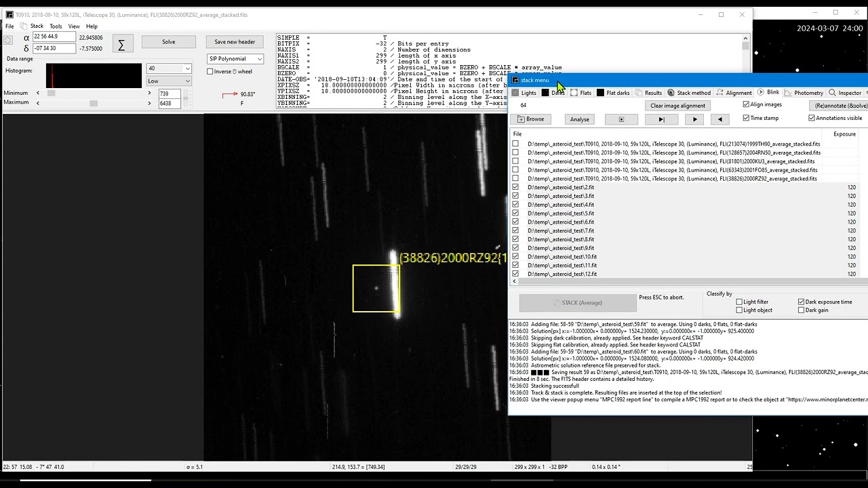Click the Results tab icon
This screenshot has height=488, width=868.
639,93
